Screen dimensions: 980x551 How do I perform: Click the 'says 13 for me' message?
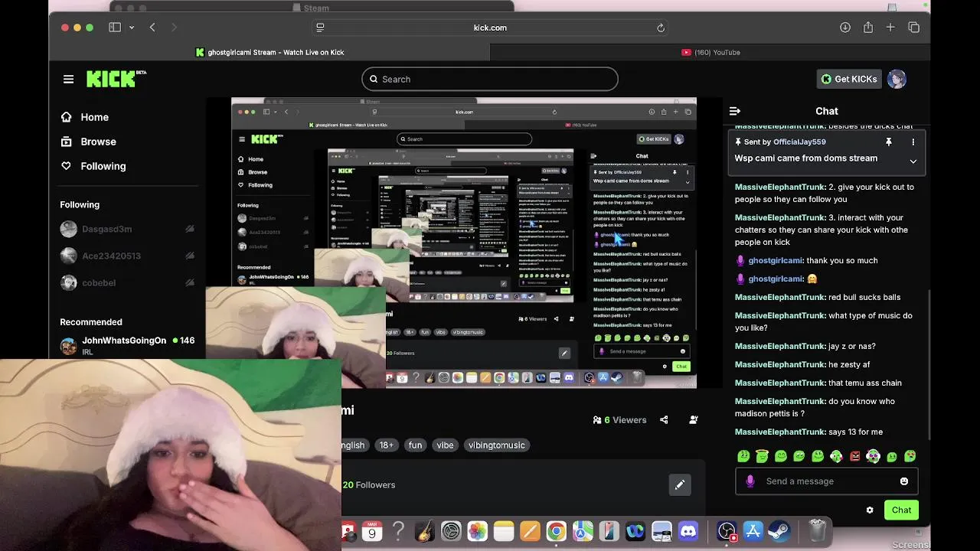pos(855,432)
